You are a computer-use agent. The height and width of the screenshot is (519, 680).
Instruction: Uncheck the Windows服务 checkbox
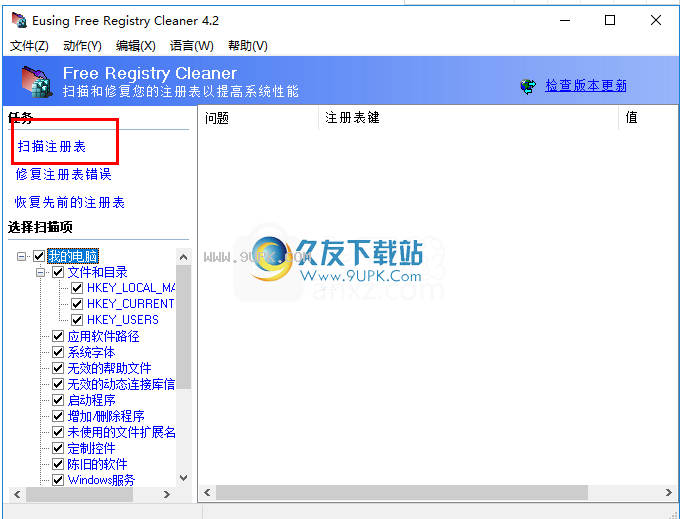click(58, 480)
